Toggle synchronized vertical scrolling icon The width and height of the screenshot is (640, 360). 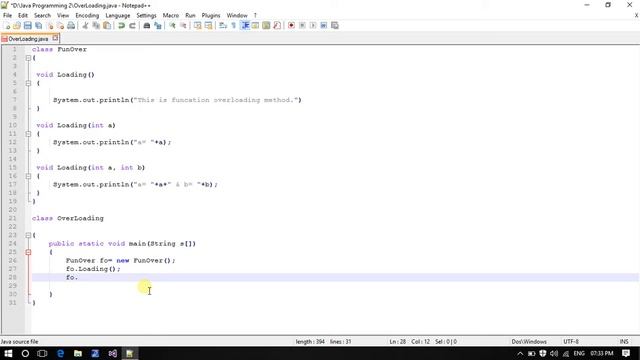point(198,25)
